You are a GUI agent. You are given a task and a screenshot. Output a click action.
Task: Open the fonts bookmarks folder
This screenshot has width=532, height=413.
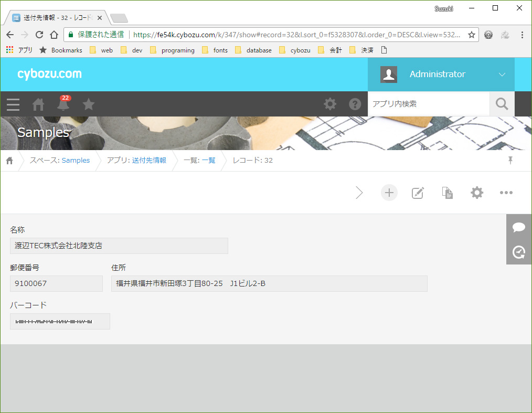(x=215, y=50)
